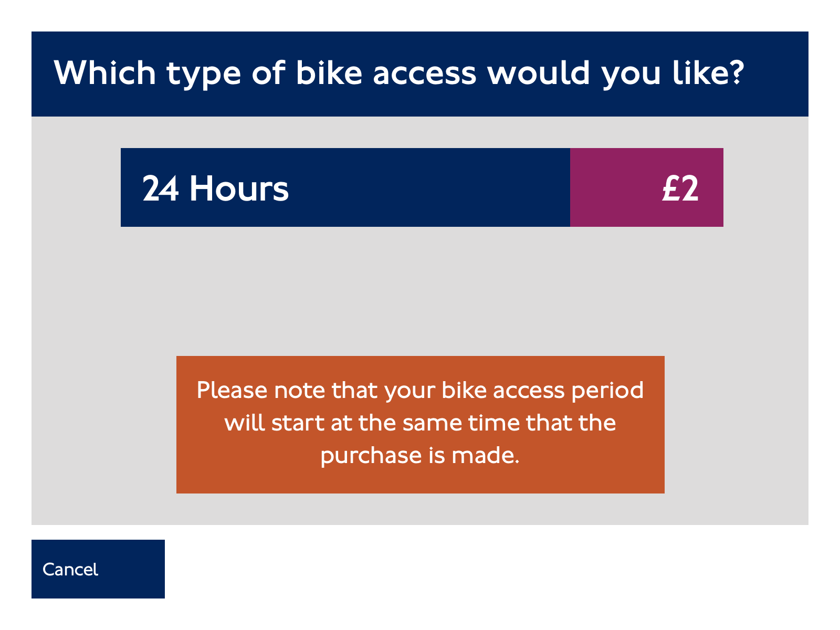Tap the £2 price box

pyautogui.click(x=647, y=187)
